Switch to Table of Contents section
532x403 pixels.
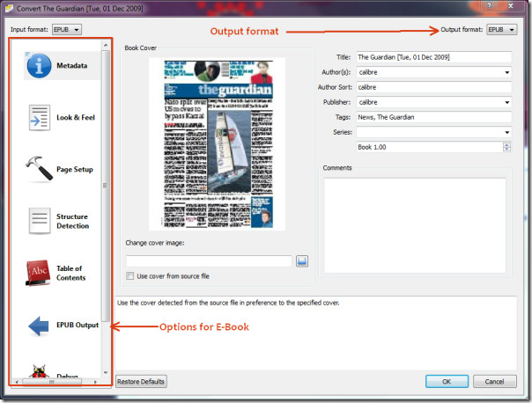click(71, 273)
